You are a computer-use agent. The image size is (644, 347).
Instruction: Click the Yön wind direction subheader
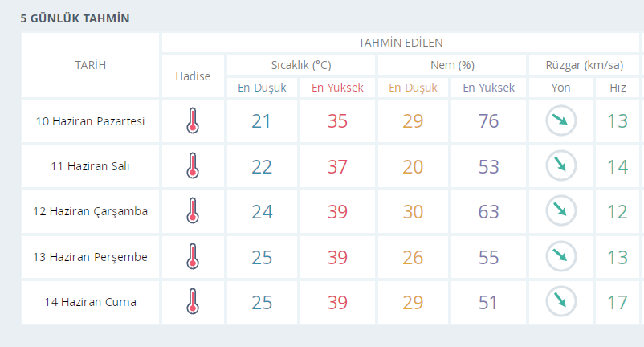tap(560, 88)
